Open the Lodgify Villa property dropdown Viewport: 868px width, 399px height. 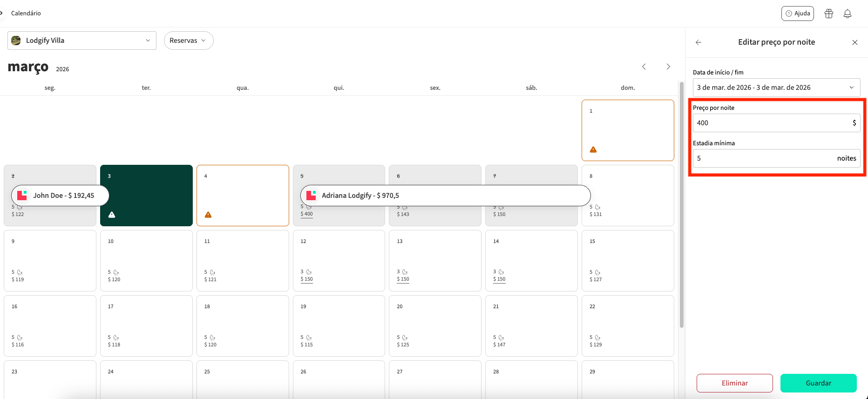82,41
